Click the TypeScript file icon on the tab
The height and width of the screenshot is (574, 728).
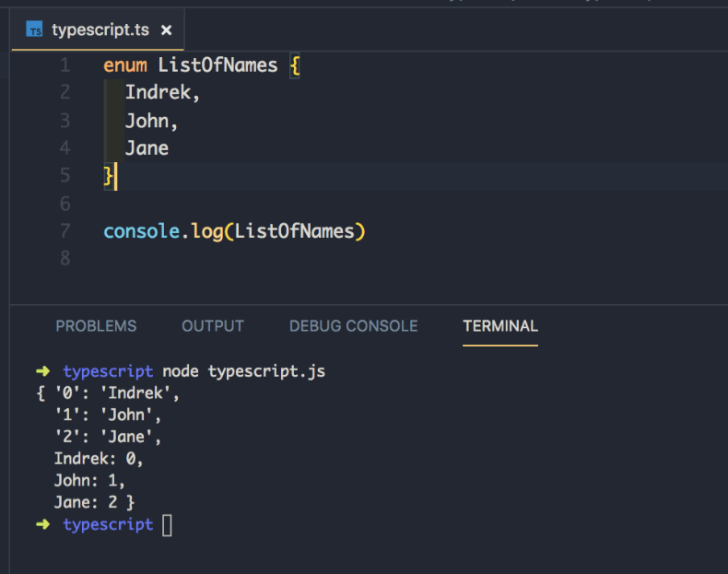pyautogui.click(x=34, y=29)
